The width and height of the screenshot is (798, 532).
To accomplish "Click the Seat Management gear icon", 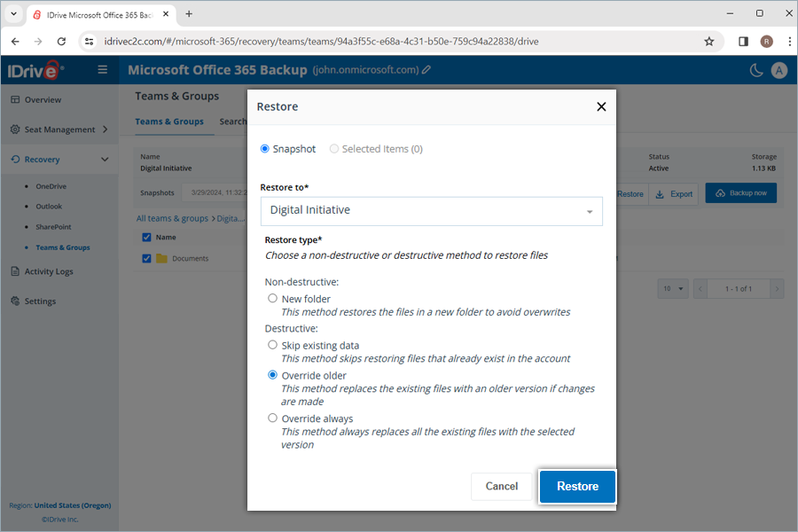I will pos(14,129).
